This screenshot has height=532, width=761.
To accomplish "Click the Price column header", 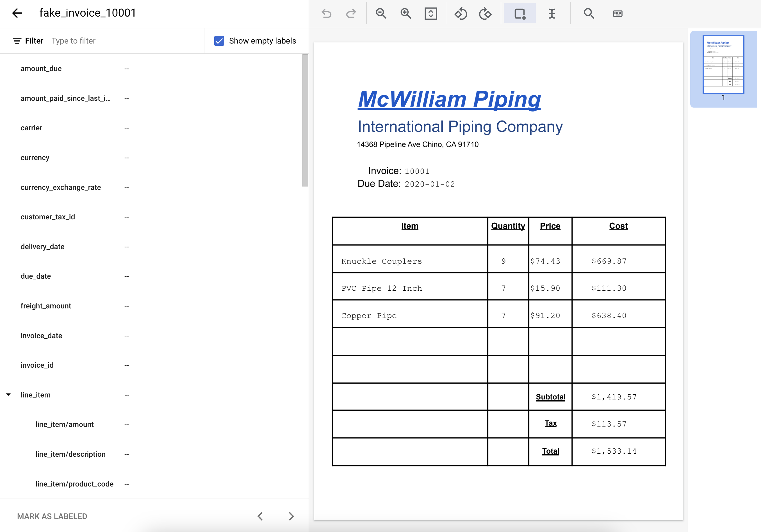I will click(550, 226).
